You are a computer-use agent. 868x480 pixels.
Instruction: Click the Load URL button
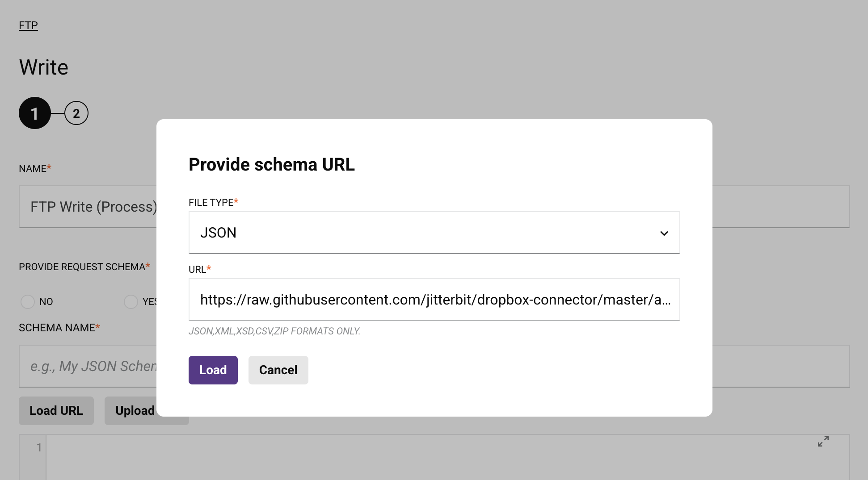pyautogui.click(x=56, y=410)
